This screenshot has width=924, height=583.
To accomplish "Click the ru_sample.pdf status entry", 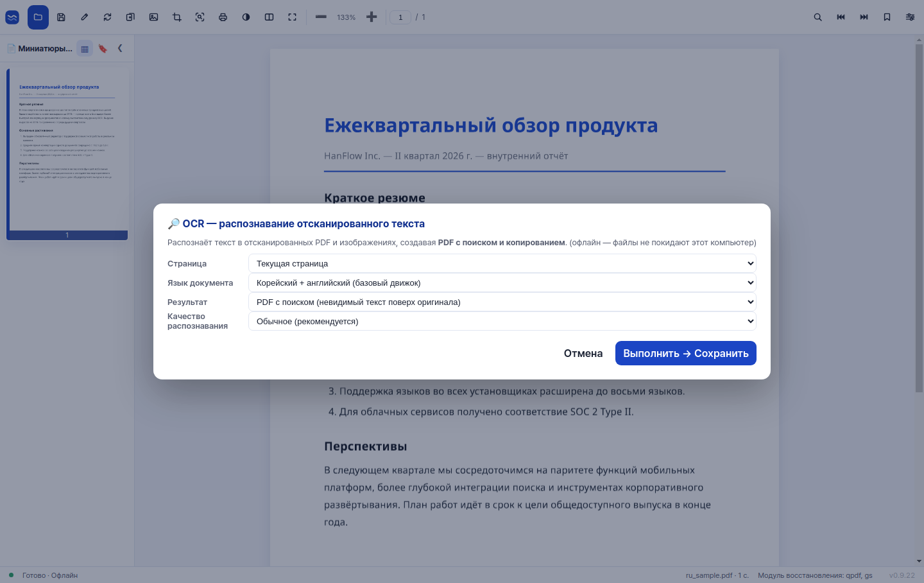I will [x=717, y=575].
